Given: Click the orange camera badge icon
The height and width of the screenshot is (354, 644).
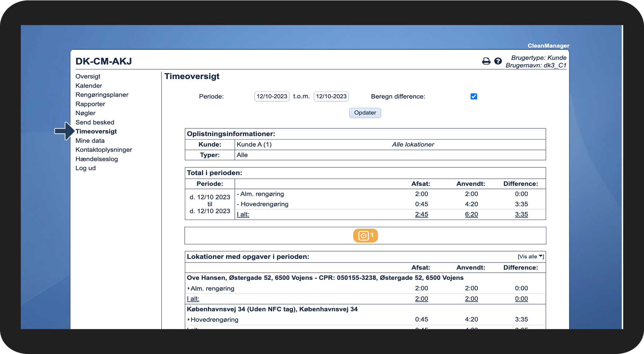Looking at the screenshot, I should click(x=365, y=236).
